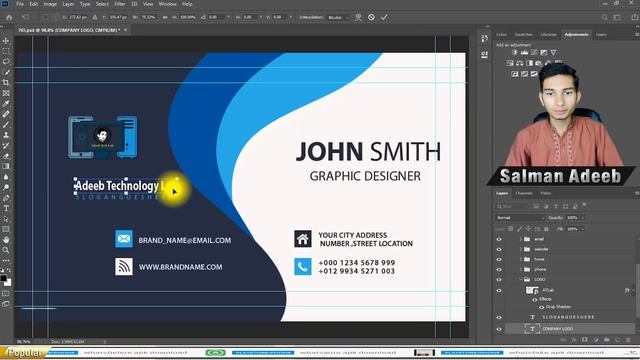Screen dimensions: 640x360
Task: Add a Vibrance adjustment
Action: tap(553, 52)
